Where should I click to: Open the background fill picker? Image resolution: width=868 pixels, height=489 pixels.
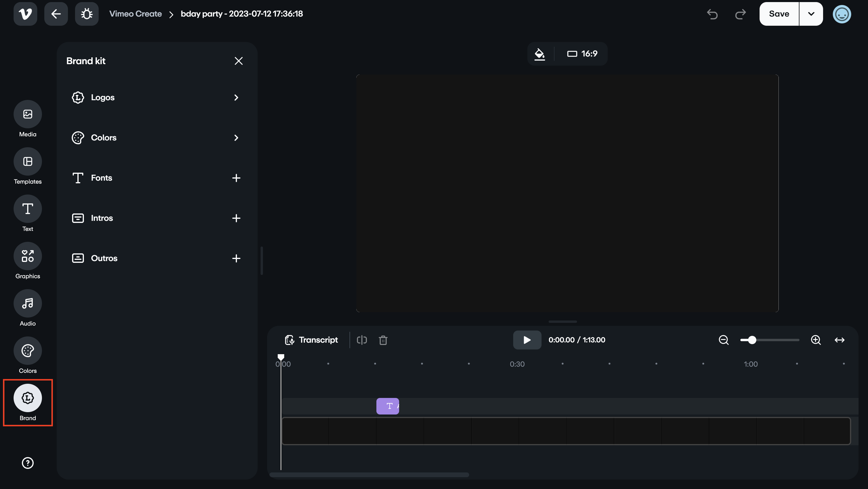[540, 54]
